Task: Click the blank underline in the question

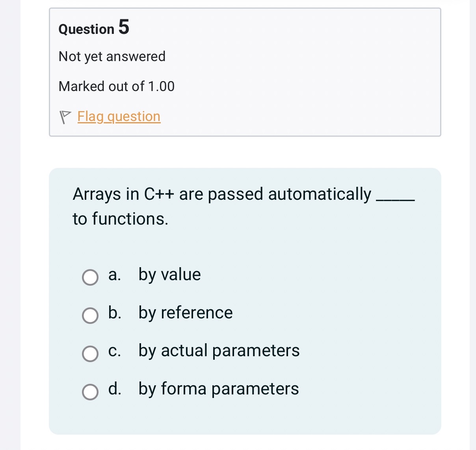Action: point(396,201)
